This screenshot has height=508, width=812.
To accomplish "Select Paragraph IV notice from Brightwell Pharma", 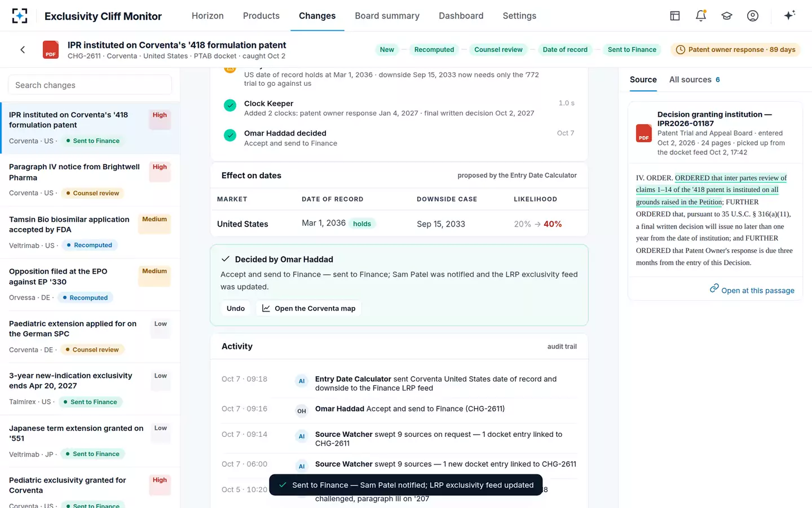I will point(90,181).
